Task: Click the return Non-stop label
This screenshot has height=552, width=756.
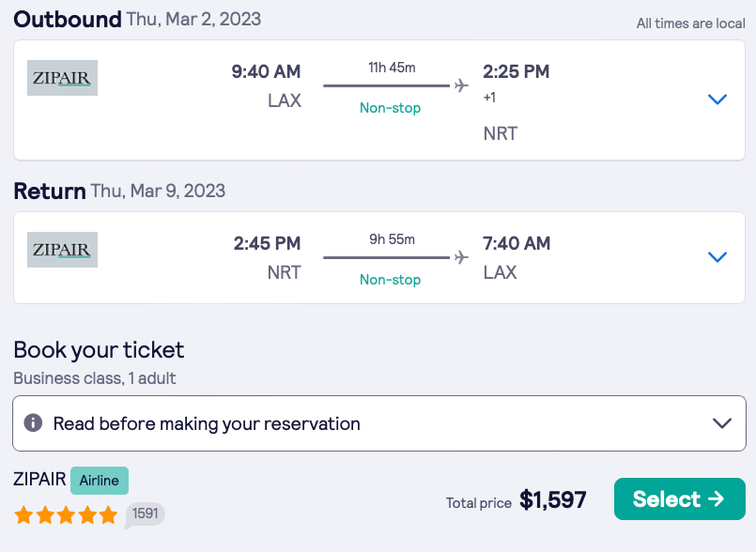Action: point(390,280)
